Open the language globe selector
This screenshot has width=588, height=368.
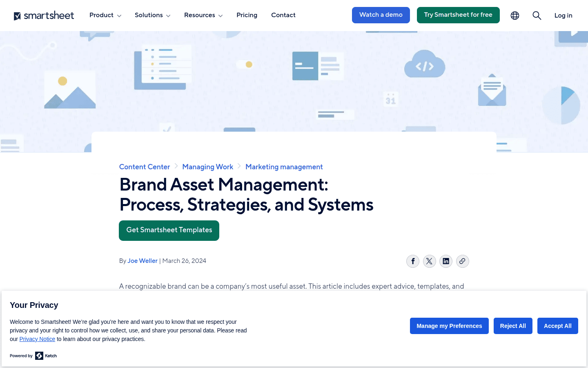pos(515,16)
